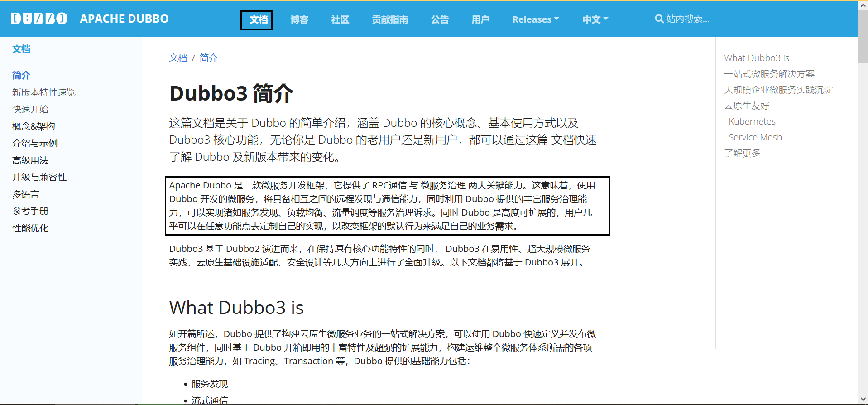The width and height of the screenshot is (868, 405).
Task: Jump to Kubernetes in TOC
Action: tap(752, 121)
